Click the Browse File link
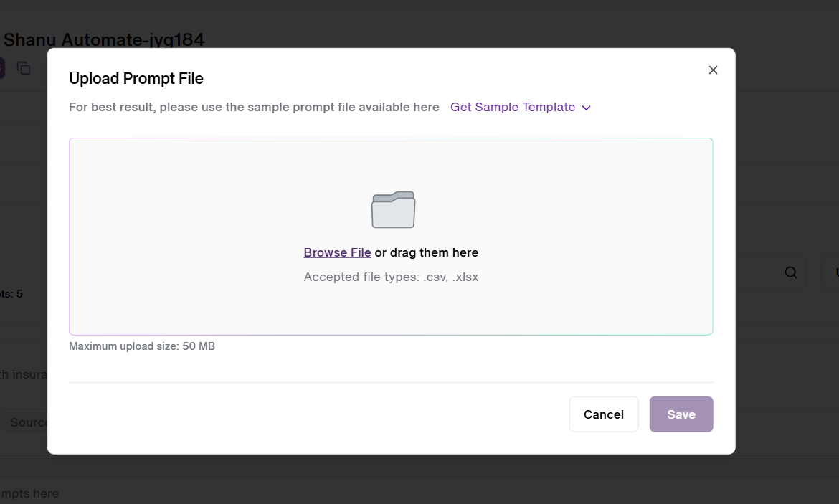839x504 pixels. pos(337,252)
